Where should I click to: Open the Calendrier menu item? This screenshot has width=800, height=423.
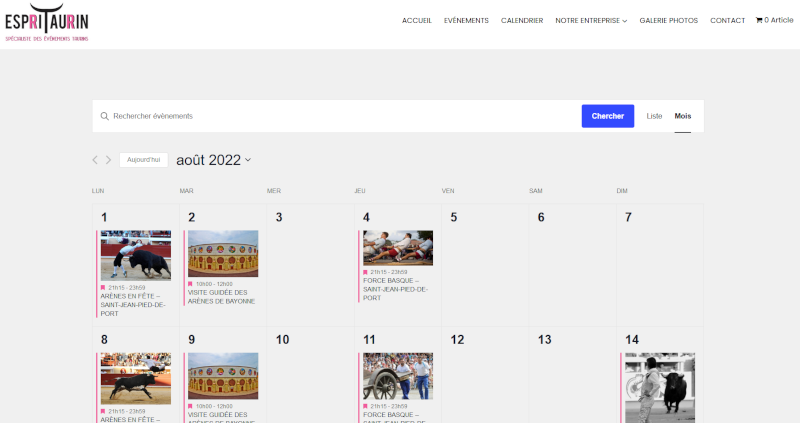point(522,20)
